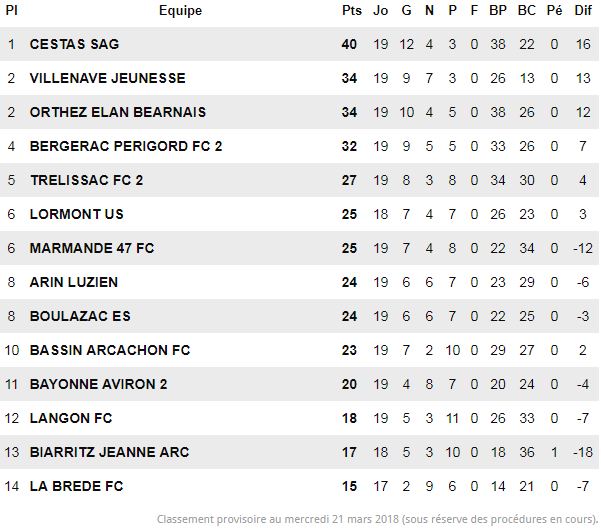Image resolution: width=601 pixels, height=531 pixels.
Task: Open BASSIN ARCACHON FC team entry
Action: [110, 350]
